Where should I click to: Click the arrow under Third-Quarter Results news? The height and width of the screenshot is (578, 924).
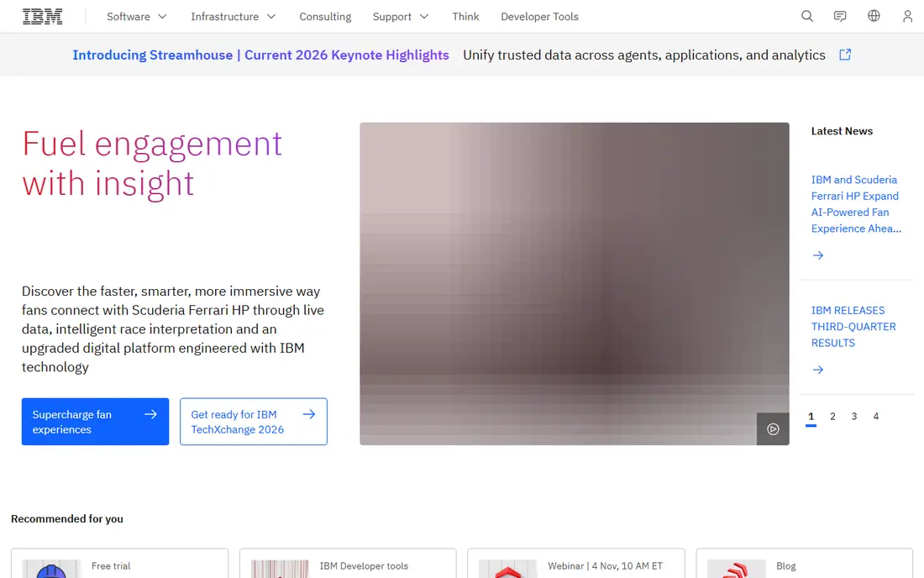[x=818, y=370]
